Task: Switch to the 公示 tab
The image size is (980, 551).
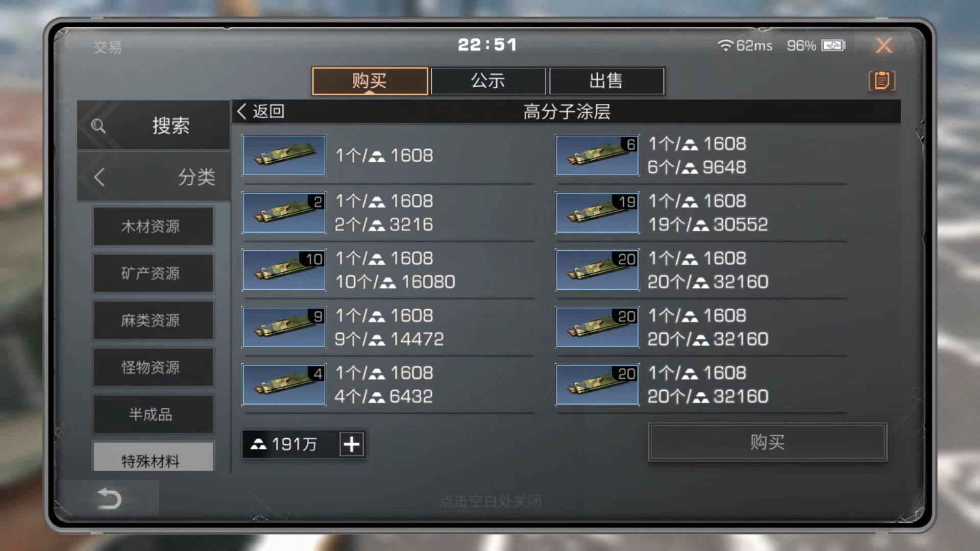Action: (x=488, y=81)
